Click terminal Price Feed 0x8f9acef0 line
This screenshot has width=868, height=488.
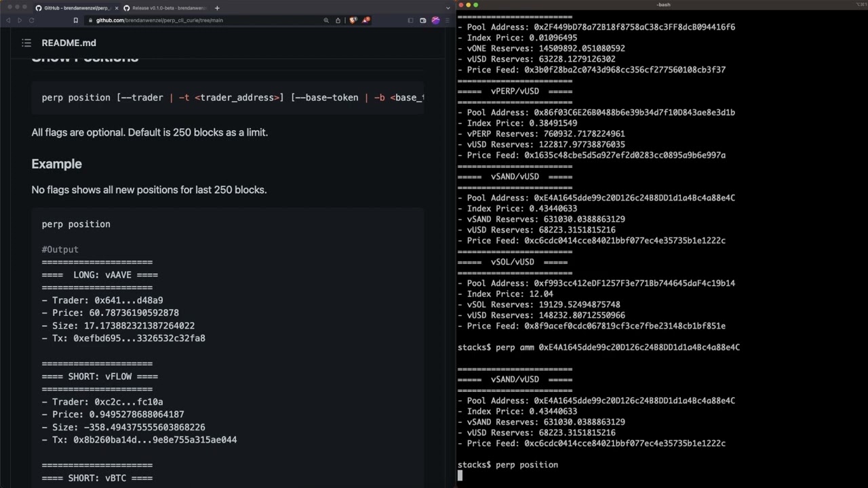point(591,327)
